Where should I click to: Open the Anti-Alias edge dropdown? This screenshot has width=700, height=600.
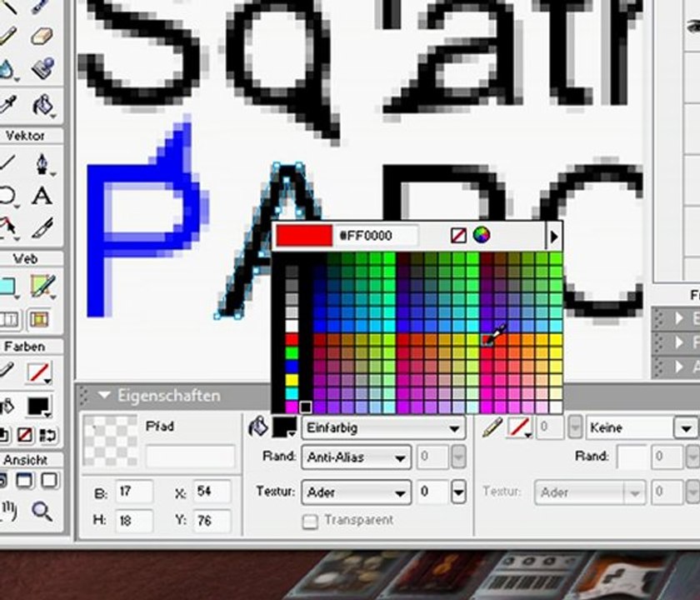click(357, 457)
